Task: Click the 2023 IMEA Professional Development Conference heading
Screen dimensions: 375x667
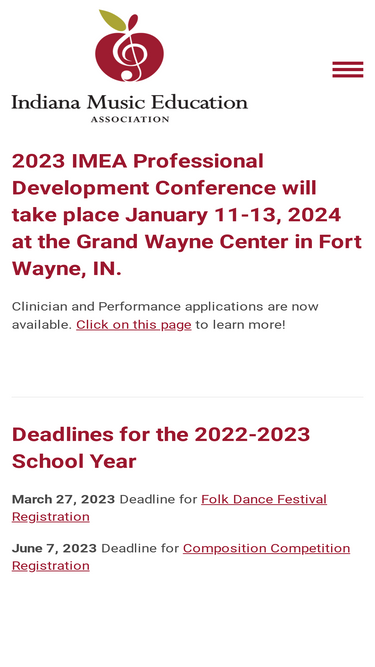Action: tap(187, 215)
